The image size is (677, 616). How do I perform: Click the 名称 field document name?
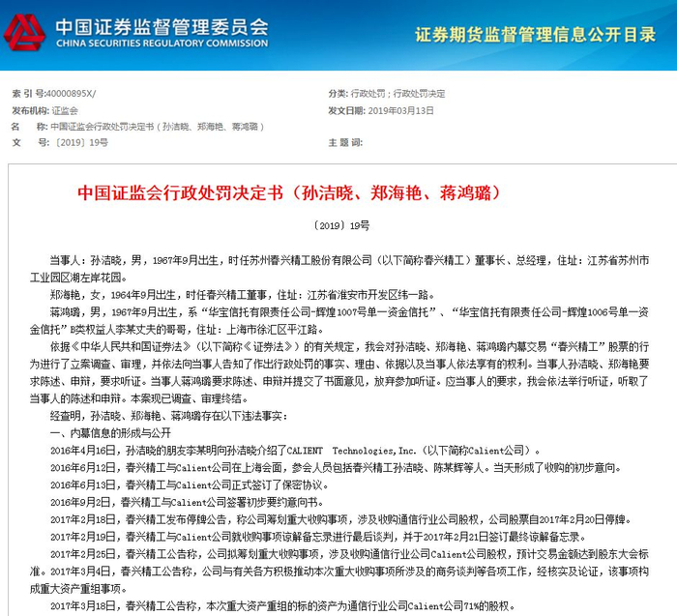[x=157, y=127]
